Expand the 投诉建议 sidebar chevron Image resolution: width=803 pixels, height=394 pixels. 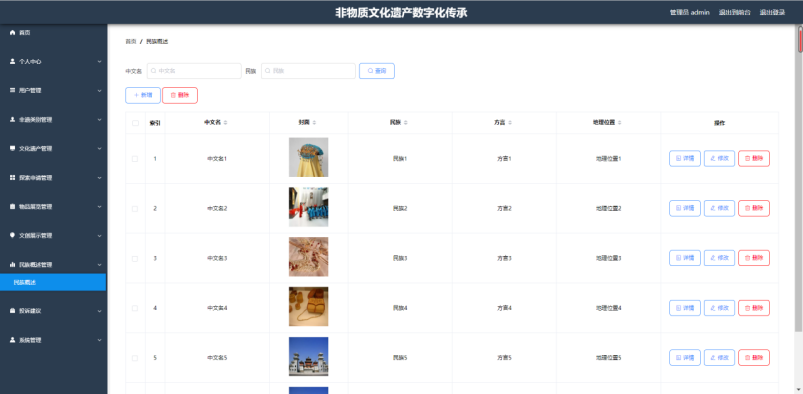[x=99, y=311]
